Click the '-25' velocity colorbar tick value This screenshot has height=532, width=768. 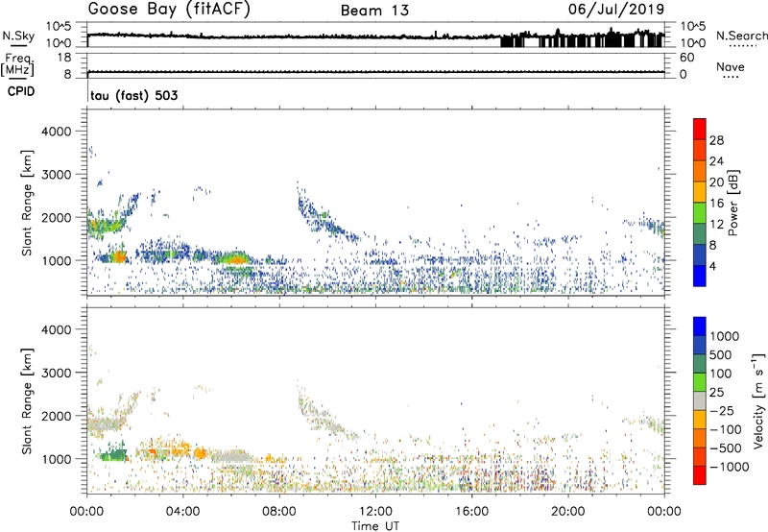pyautogui.click(x=722, y=410)
